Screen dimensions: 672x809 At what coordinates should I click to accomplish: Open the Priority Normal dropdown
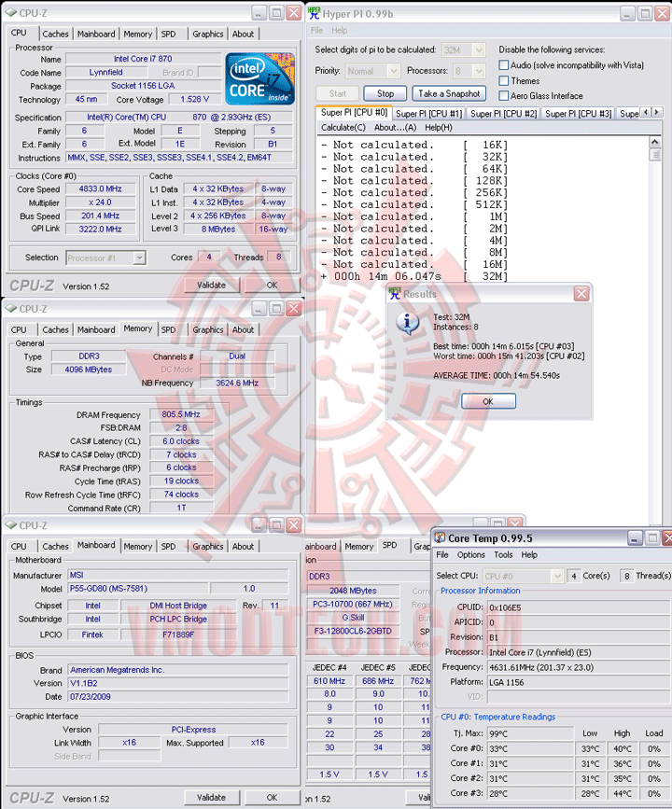point(393,71)
